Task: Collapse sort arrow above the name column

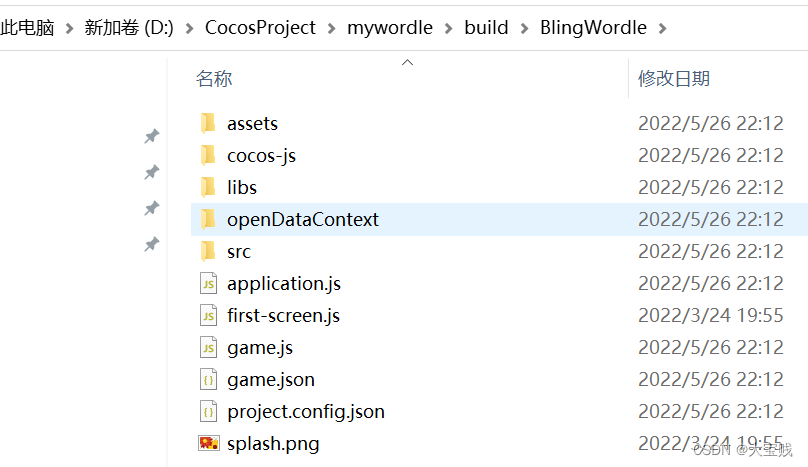Action: [x=407, y=63]
